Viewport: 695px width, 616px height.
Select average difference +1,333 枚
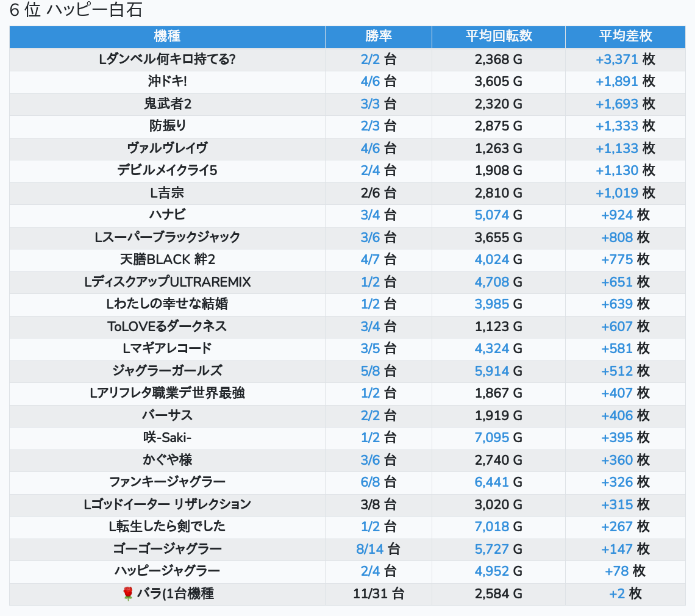pos(625,126)
